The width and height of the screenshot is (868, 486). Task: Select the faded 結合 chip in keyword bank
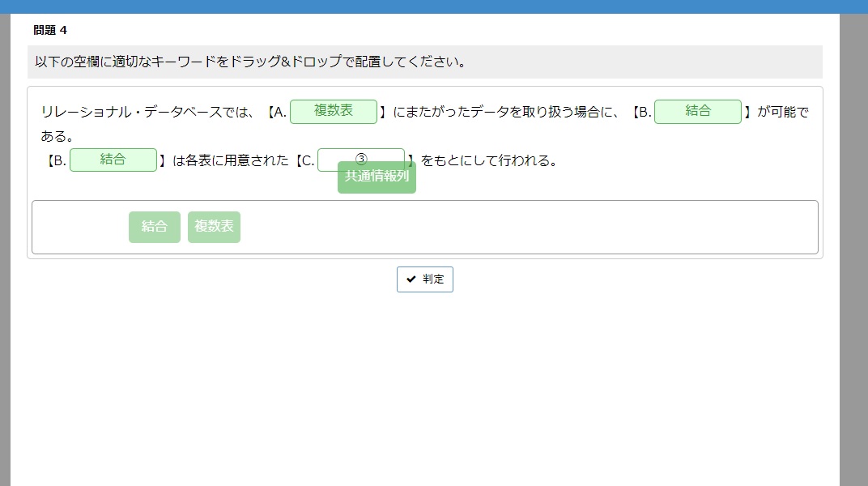tap(154, 227)
